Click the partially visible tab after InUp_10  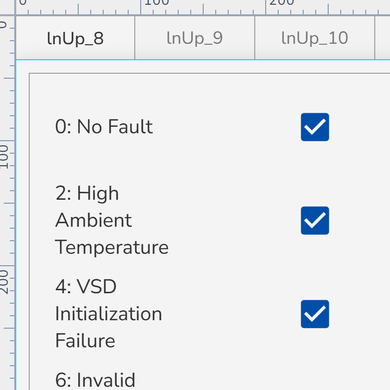click(383, 38)
